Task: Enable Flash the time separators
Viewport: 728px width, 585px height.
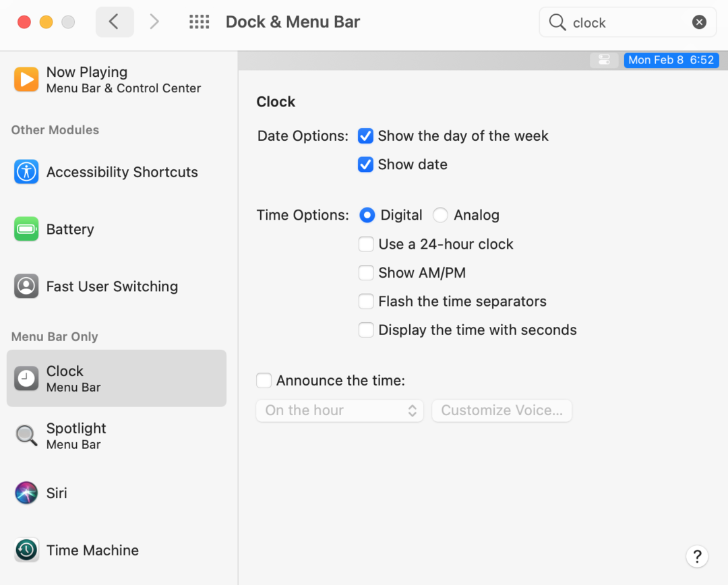Action: click(x=366, y=301)
